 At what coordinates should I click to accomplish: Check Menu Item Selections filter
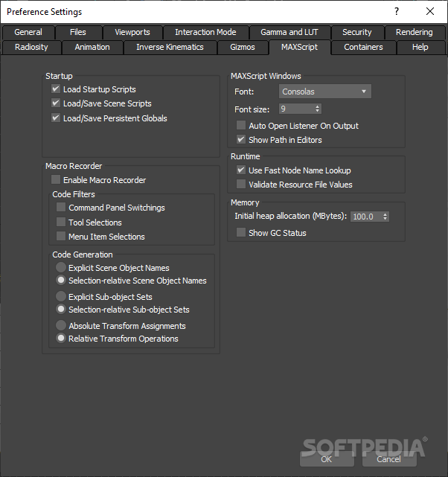coord(61,236)
